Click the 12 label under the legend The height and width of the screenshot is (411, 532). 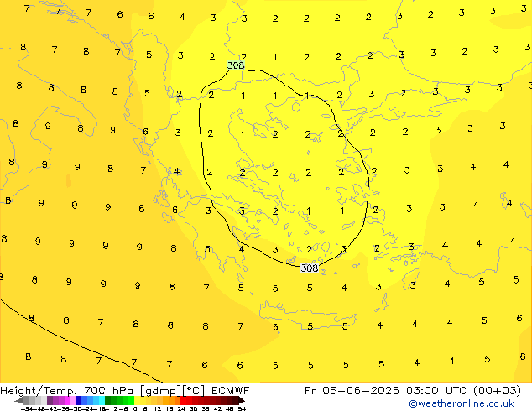pyautogui.click(x=158, y=409)
